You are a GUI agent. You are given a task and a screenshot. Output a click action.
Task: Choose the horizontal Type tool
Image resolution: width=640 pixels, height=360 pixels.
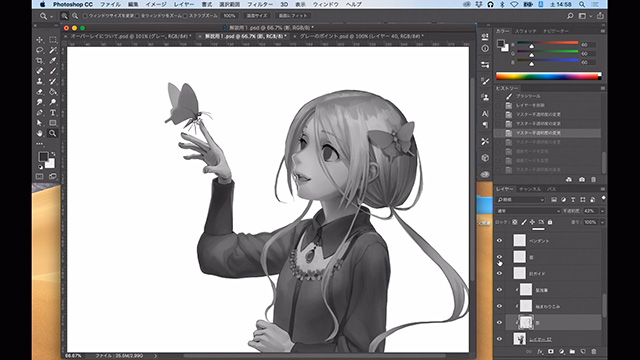point(53,113)
